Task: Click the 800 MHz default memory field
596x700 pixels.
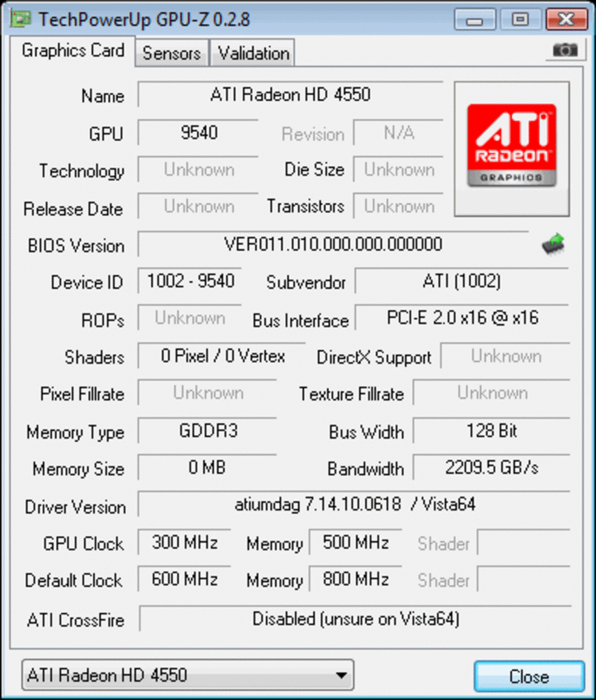Action: 355,579
